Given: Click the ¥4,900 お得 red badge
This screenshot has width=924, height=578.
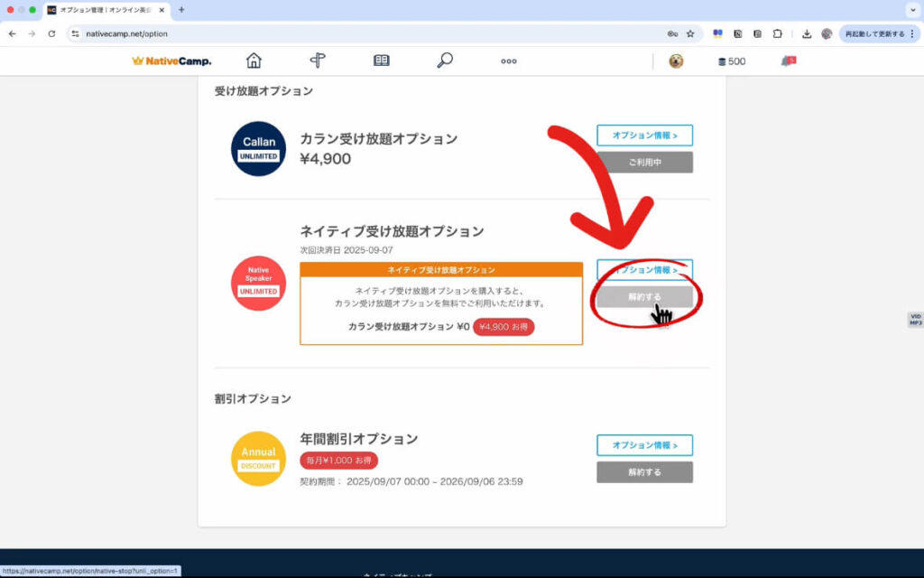Looking at the screenshot, I should (504, 327).
